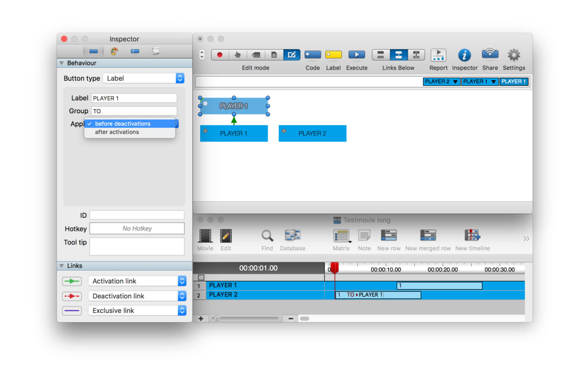Select the pencil edit mode button
The image size is (588, 375).
click(292, 55)
